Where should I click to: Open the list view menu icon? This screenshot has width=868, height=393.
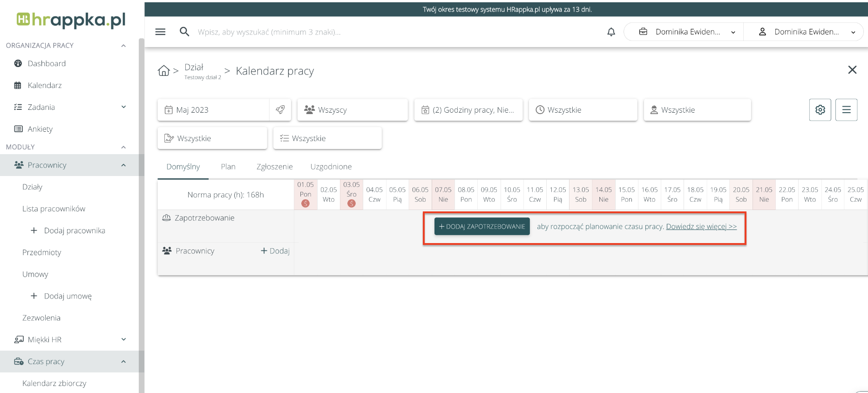click(x=846, y=110)
